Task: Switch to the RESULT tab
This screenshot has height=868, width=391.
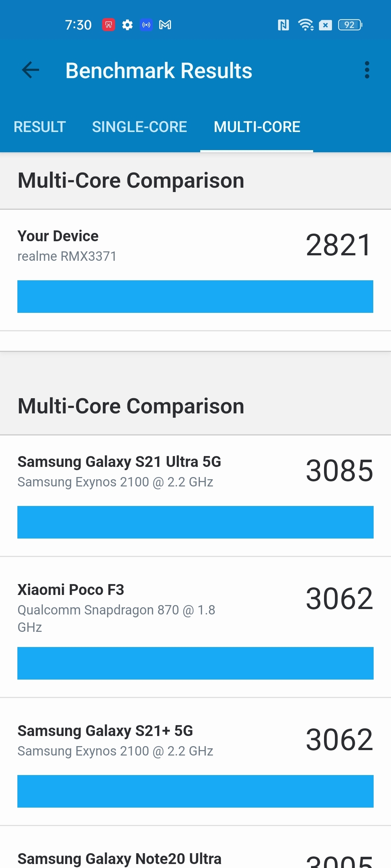Action: [x=39, y=127]
